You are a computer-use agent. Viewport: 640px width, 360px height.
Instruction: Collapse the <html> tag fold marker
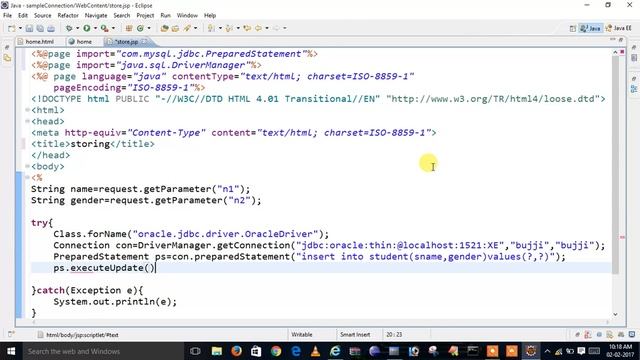[x=27, y=110]
